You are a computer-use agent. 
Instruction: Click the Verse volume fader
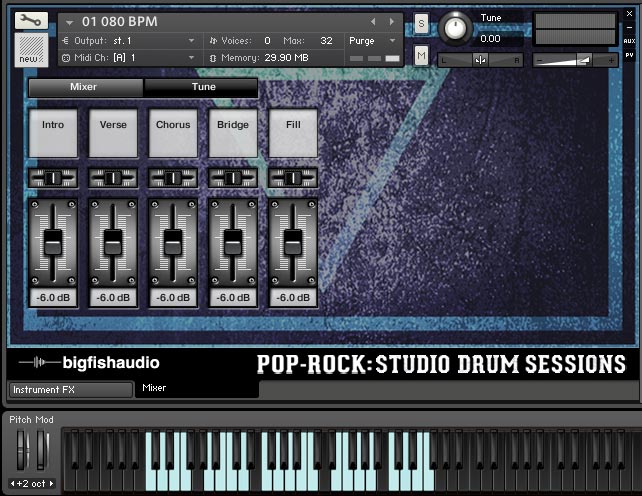click(113, 242)
